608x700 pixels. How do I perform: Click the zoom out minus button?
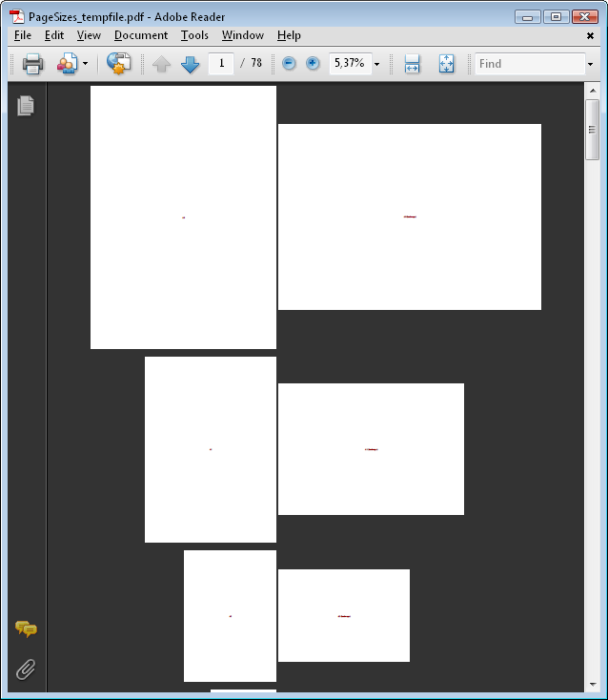289,64
